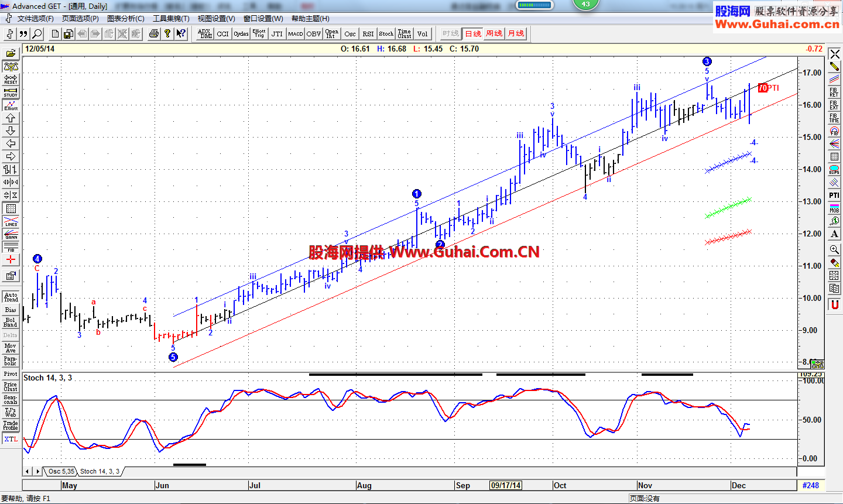Open the file folder icon in left toolbar

click(x=11, y=53)
